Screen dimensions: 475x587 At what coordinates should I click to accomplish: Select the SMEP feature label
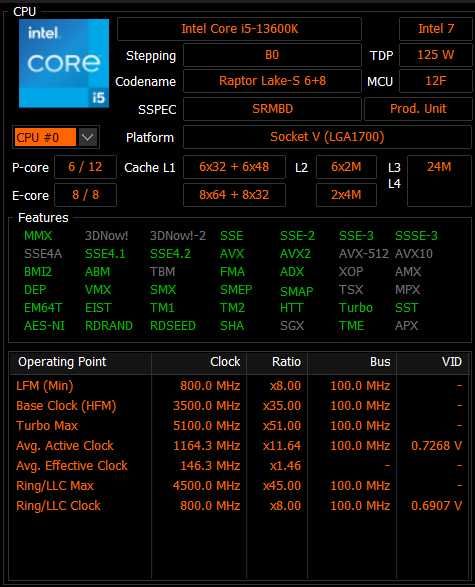click(236, 290)
